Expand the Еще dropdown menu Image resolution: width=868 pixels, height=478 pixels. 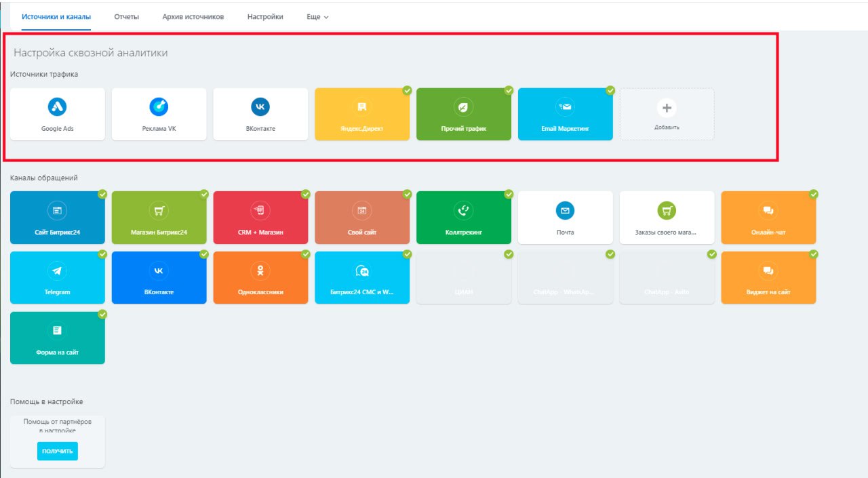pos(317,17)
